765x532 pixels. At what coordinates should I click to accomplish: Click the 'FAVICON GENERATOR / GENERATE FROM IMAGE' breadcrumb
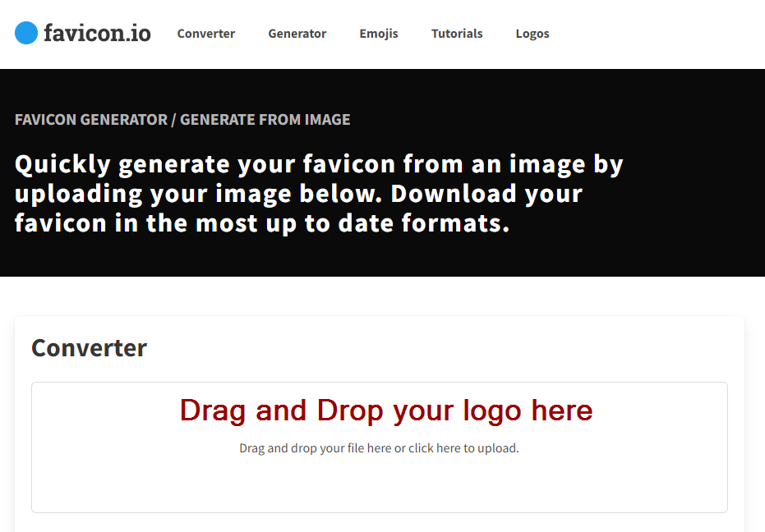[182, 120]
